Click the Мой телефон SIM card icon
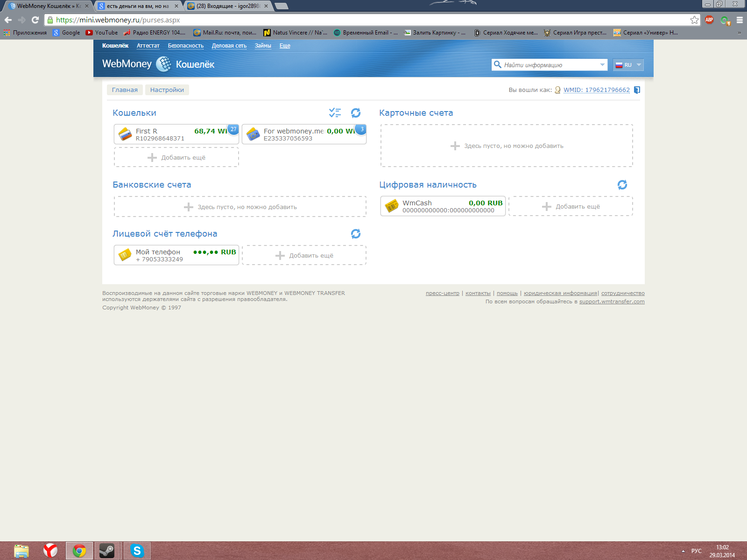The height and width of the screenshot is (560, 747). pos(125,255)
